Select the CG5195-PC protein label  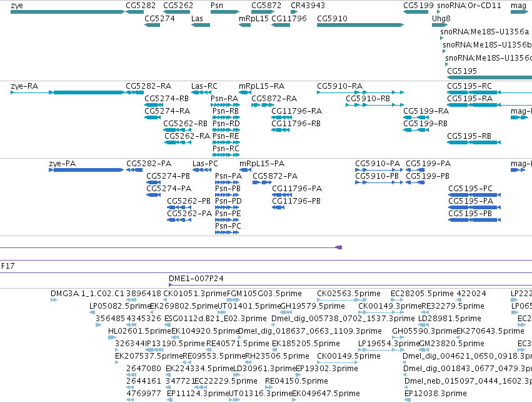(470, 189)
